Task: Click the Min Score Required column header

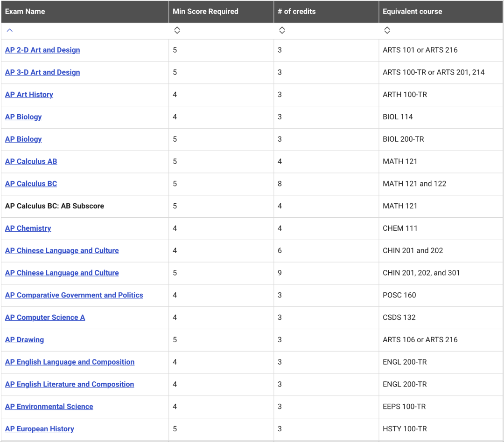Action: [221, 12]
